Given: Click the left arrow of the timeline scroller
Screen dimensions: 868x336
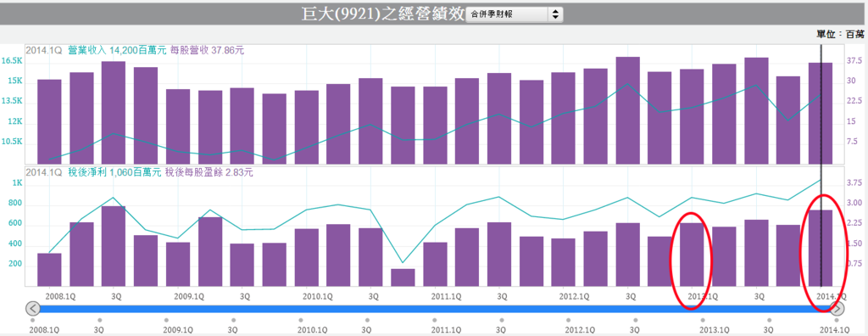Looking at the screenshot, I should coord(33,309).
